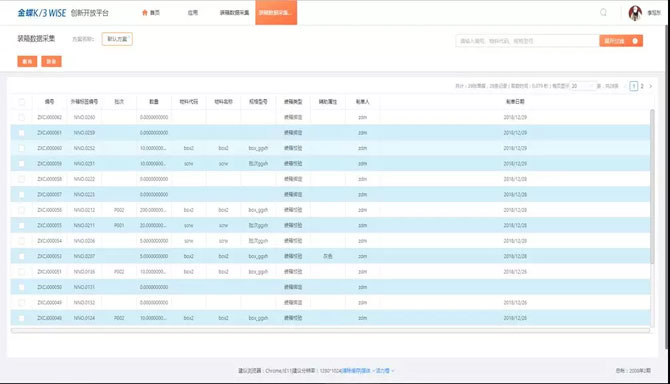Screen dimensions: 670x384
Task: Click the 金蝶K/3 WISE logo
Action: tap(42, 13)
